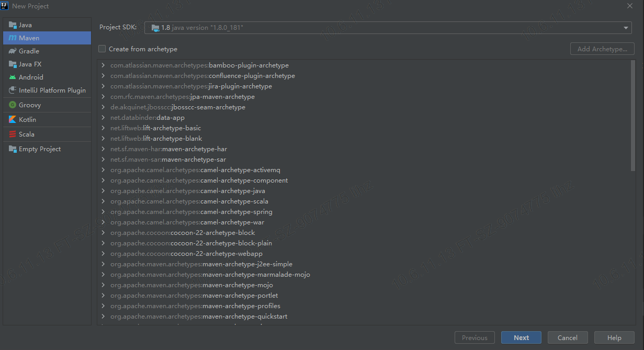
Task: Close the New Project dialog
Action: coord(630,6)
